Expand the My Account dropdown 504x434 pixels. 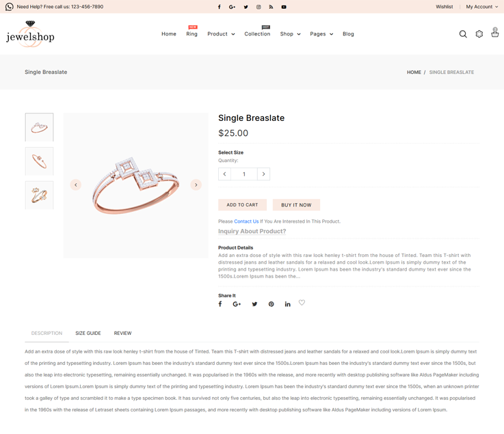coord(482,7)
